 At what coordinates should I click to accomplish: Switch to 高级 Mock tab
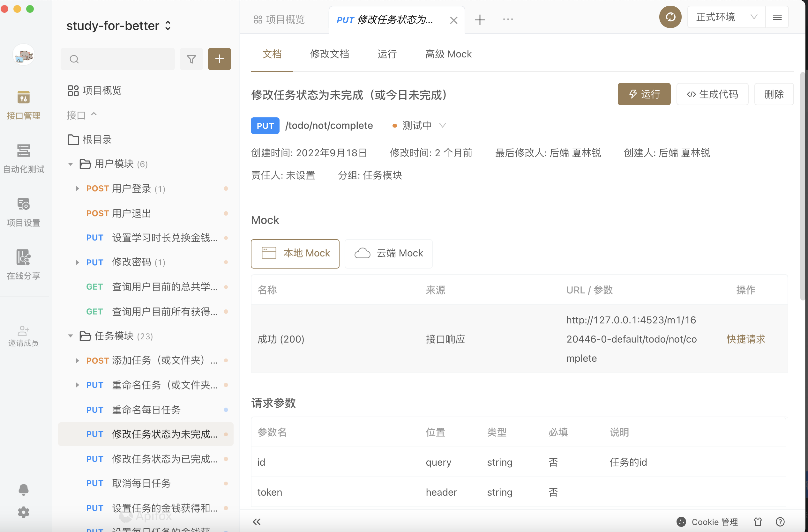pos(448,54)
